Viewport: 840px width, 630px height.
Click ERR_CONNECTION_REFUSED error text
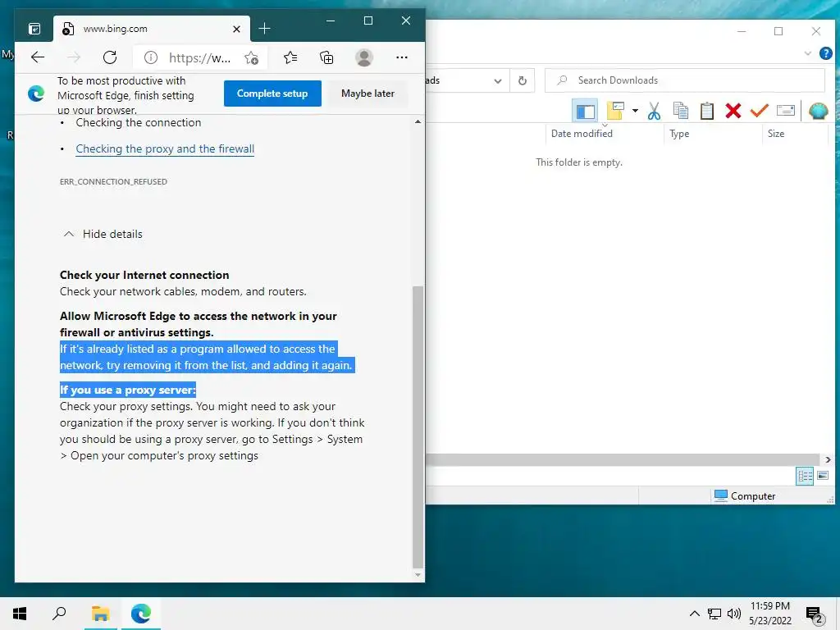(x=113, y=181)
